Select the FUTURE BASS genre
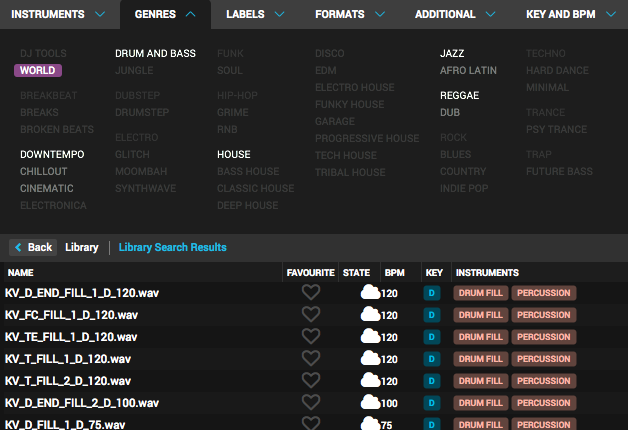The image size is (628, 430). click(559, 171)
